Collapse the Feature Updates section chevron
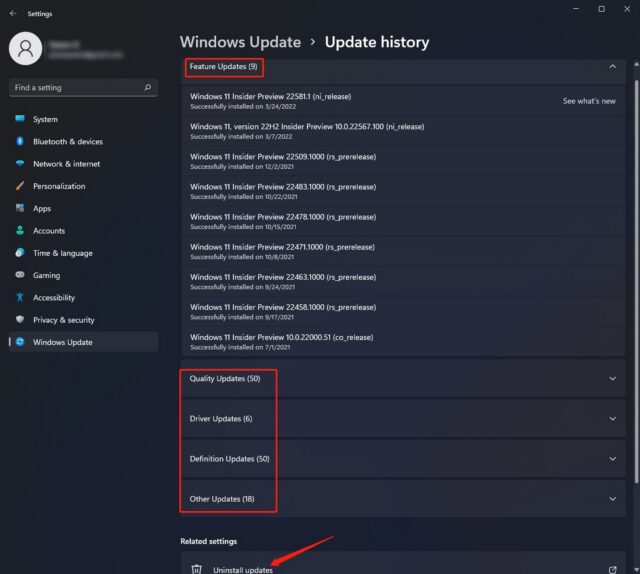The image size is (640, 574). pos(612,67)
